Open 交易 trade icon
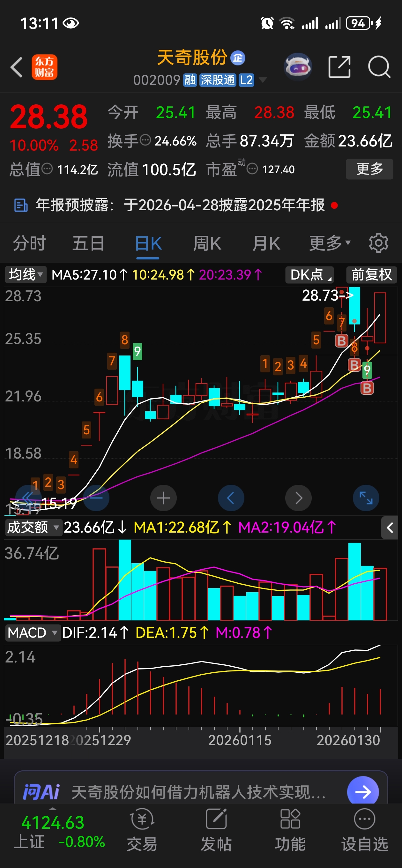402x868 pixels. coord(142,831)
